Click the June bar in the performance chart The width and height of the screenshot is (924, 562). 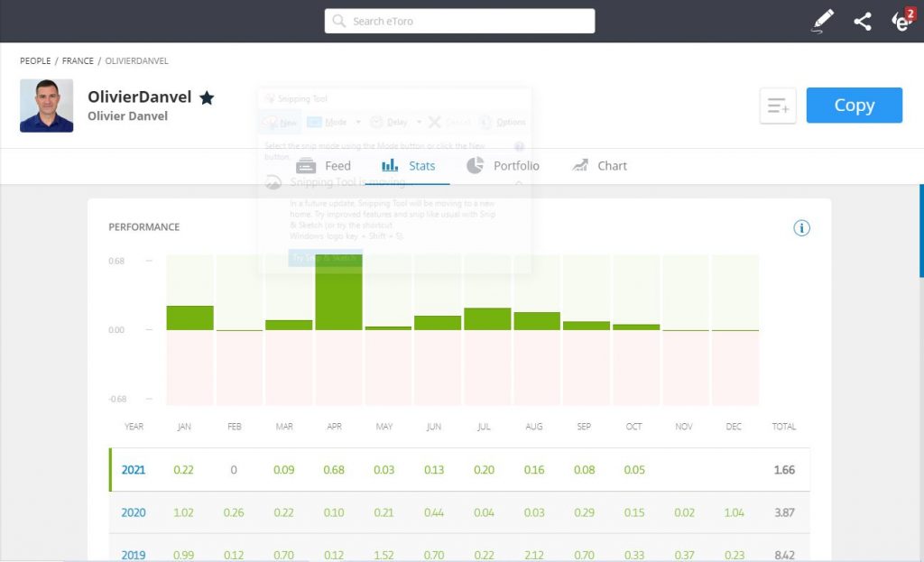pos(438,323)
